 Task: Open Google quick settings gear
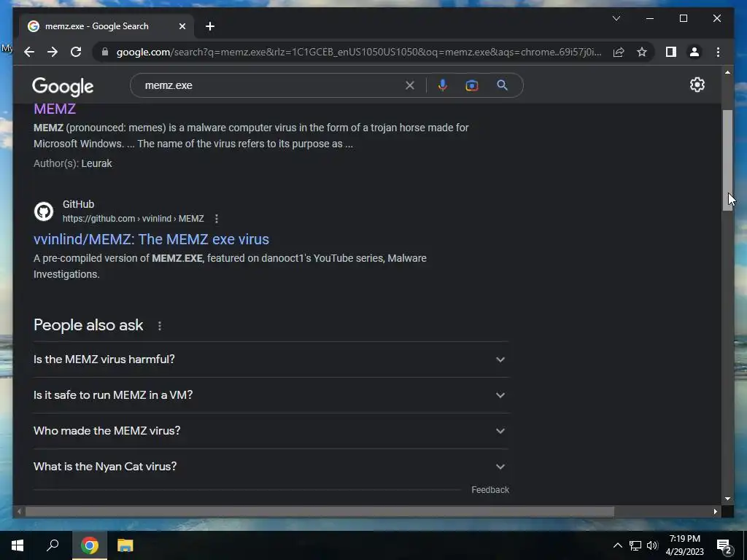[697, 85]
